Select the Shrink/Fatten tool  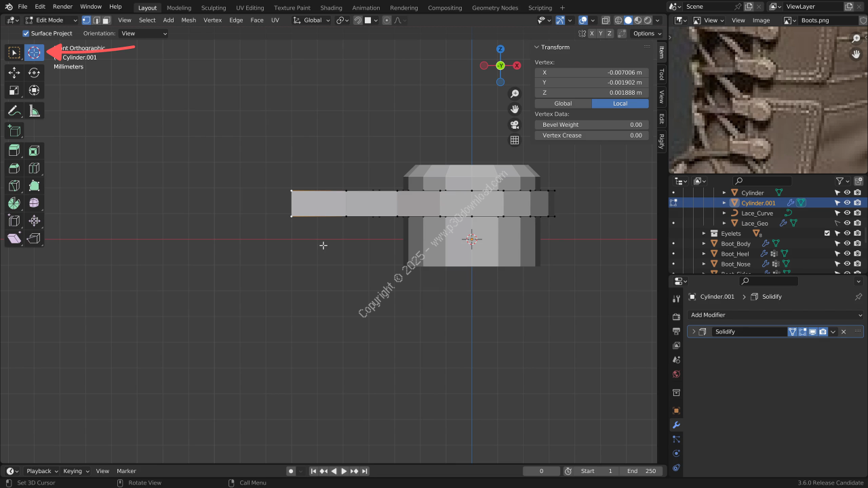(x=34, y=221)
